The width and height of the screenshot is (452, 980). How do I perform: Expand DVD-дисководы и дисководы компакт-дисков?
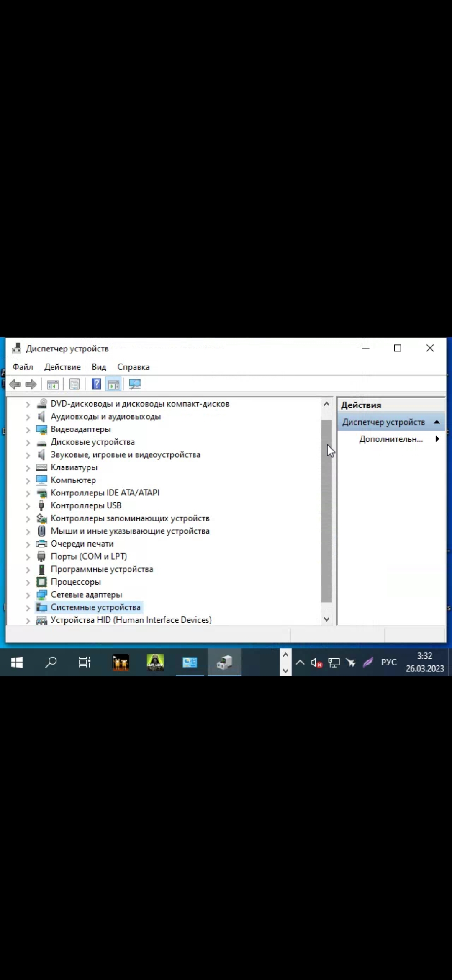(x=28, y=404)
